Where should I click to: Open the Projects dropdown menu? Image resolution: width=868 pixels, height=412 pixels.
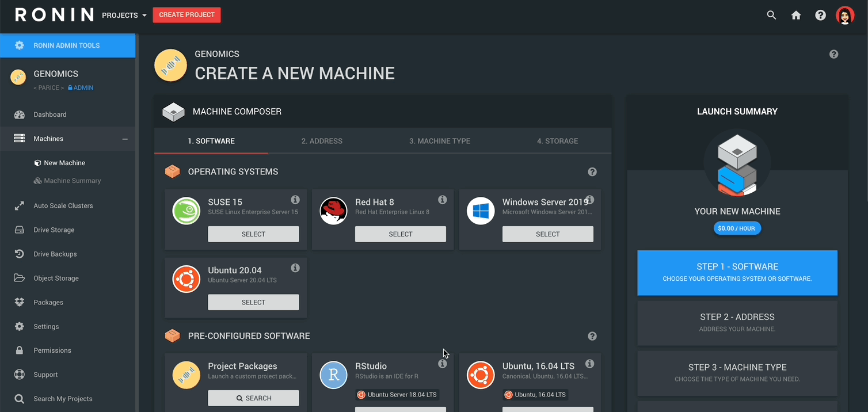[x=124, y=16]
